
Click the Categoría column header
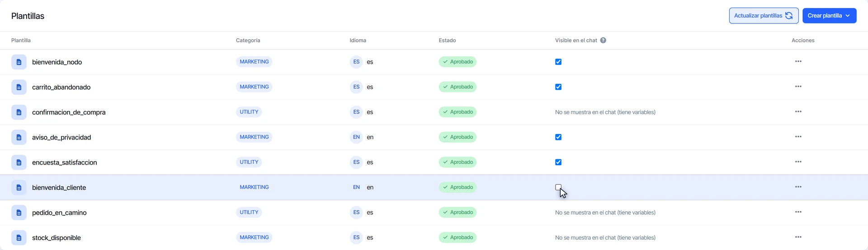[248, 40]
